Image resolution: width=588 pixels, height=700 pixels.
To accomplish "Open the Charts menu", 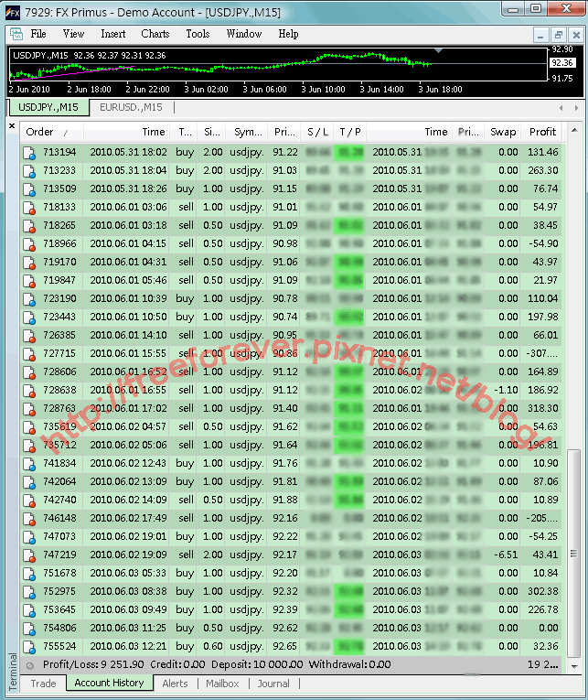I will 155,34.
